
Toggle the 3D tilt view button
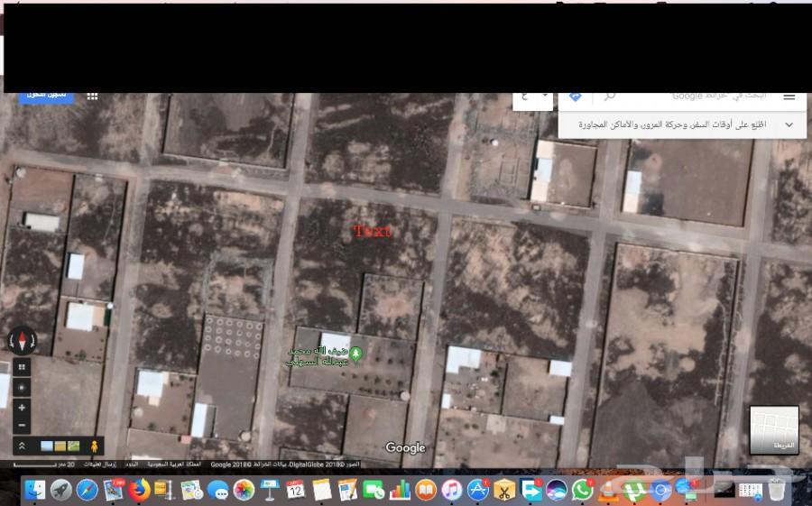tap(22, 367)
